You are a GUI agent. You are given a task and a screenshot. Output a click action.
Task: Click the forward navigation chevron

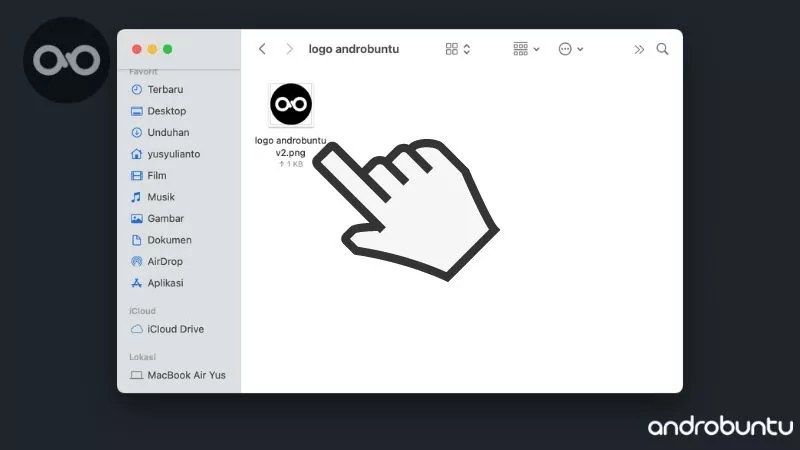290,49
